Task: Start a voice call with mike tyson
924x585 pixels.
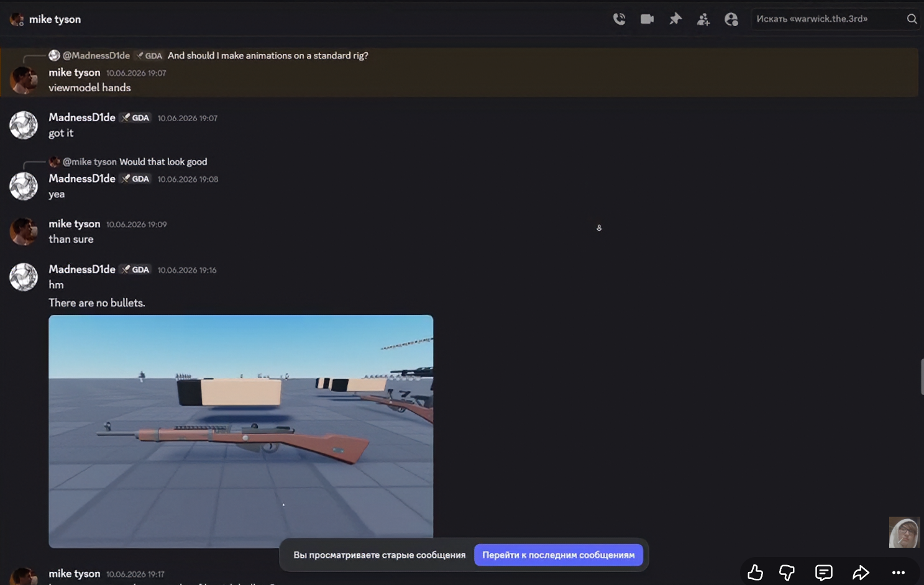Action: (619, 19)
